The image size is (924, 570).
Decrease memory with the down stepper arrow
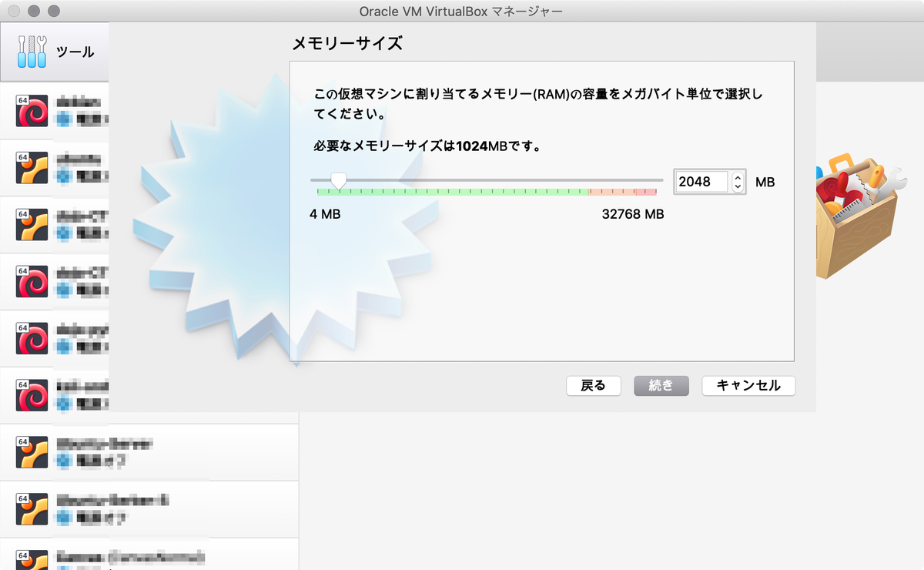tap(738, 187)
